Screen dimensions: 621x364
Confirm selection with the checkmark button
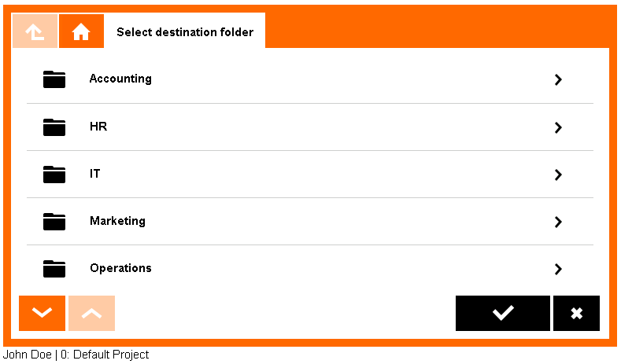[x=502, y=313]
